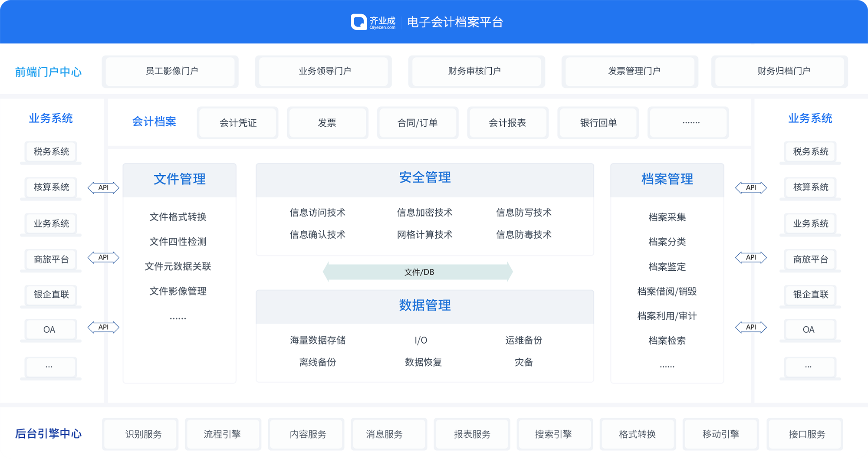Enable 档案借阅/销毁 under 档案管理
The width and height of the screenshot is (868, 459).
click(x=667, y=291)
